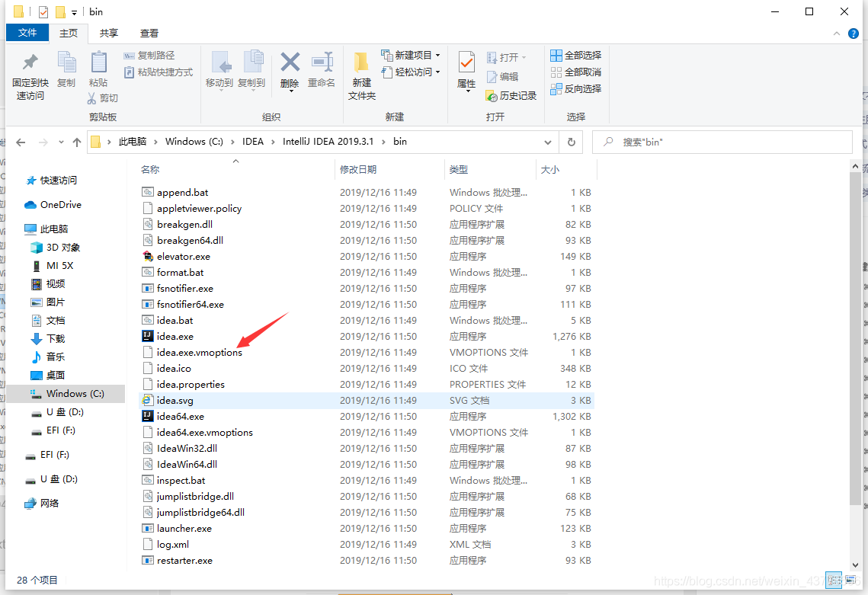Click the Copy to icon
The height and width of the screenshot is (595, 868).
tap(252, 62)
